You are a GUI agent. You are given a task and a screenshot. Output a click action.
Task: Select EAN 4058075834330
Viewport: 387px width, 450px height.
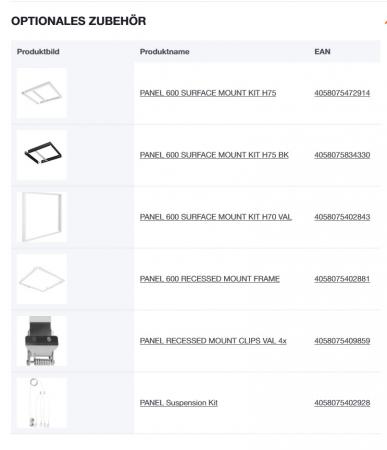pos(342,155)
